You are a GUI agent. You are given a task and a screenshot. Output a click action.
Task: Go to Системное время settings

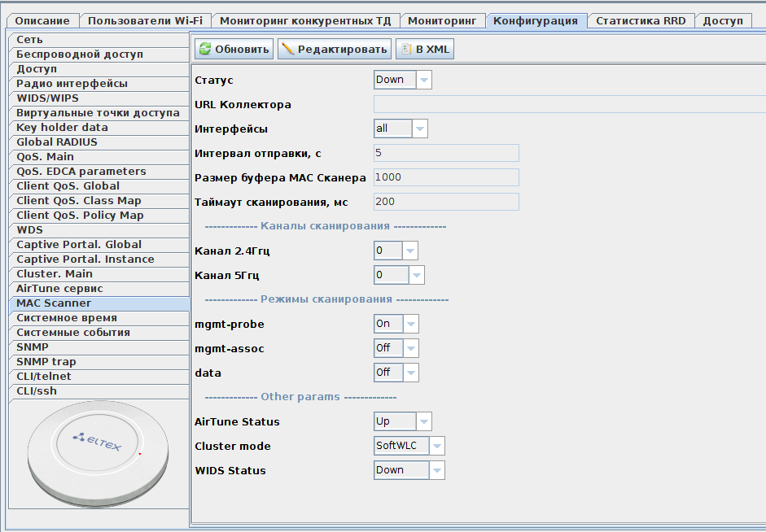pyautogui.click(x=67, y=318)
